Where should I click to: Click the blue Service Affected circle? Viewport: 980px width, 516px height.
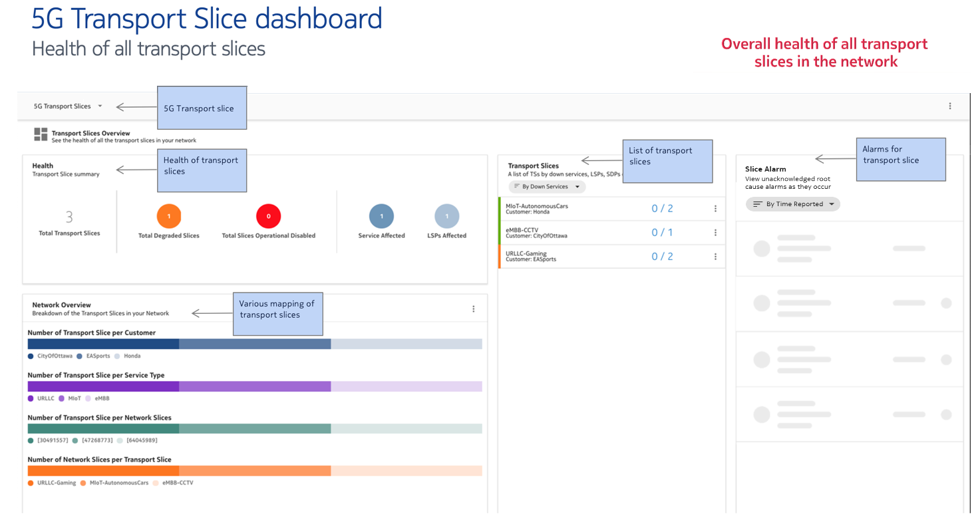[x=381, y=216]
